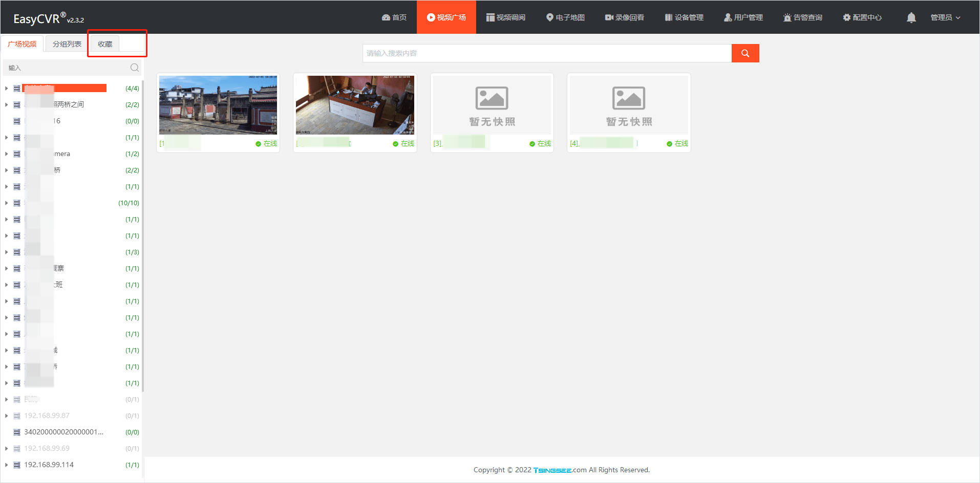Click the gear icon beside 配置中心

click(847, 17)
